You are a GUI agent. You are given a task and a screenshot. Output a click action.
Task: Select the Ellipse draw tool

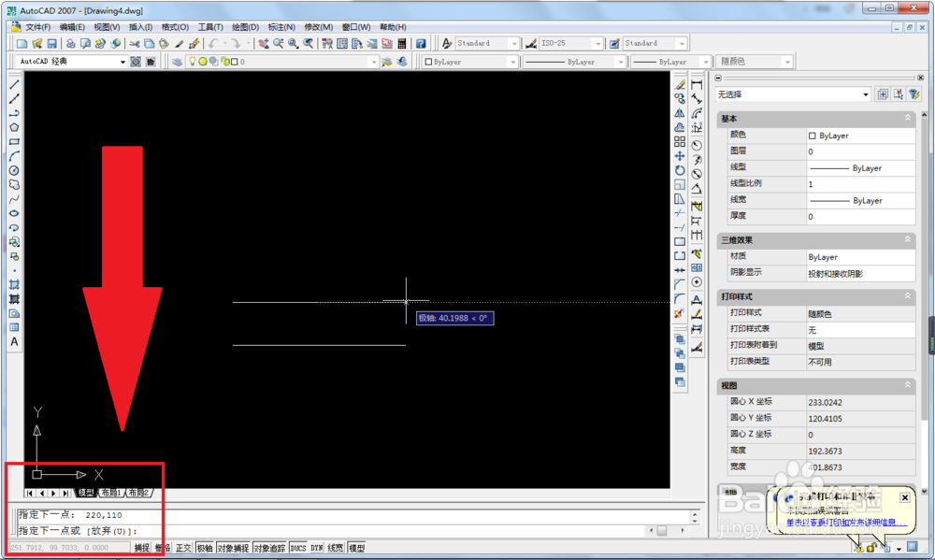tap(14, 213)
